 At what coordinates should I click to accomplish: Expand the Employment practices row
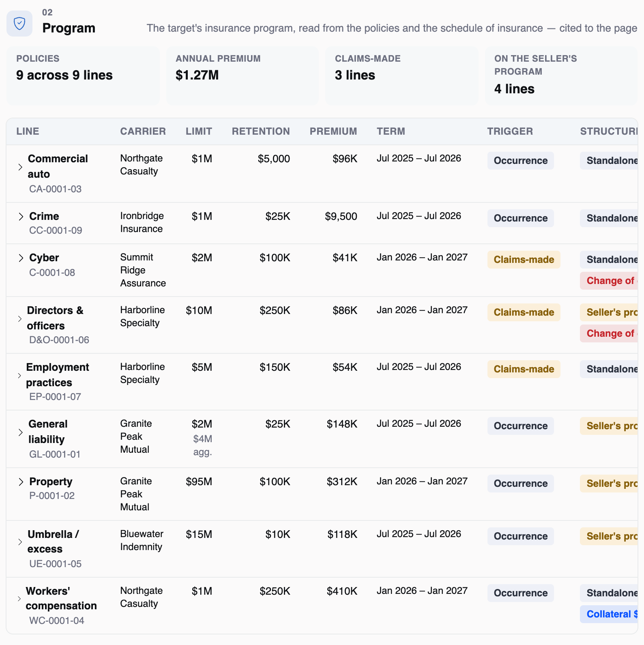19,375
